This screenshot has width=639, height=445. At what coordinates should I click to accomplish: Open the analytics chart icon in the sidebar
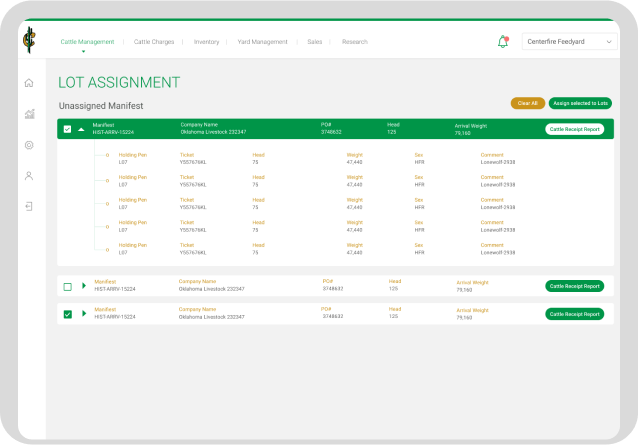point(29,114)
